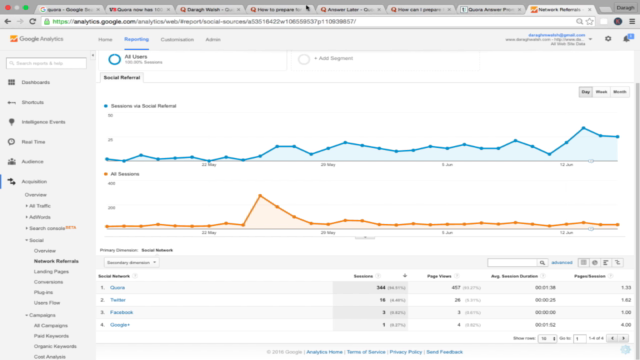Select the Social Referral tab

pos(122,78)
